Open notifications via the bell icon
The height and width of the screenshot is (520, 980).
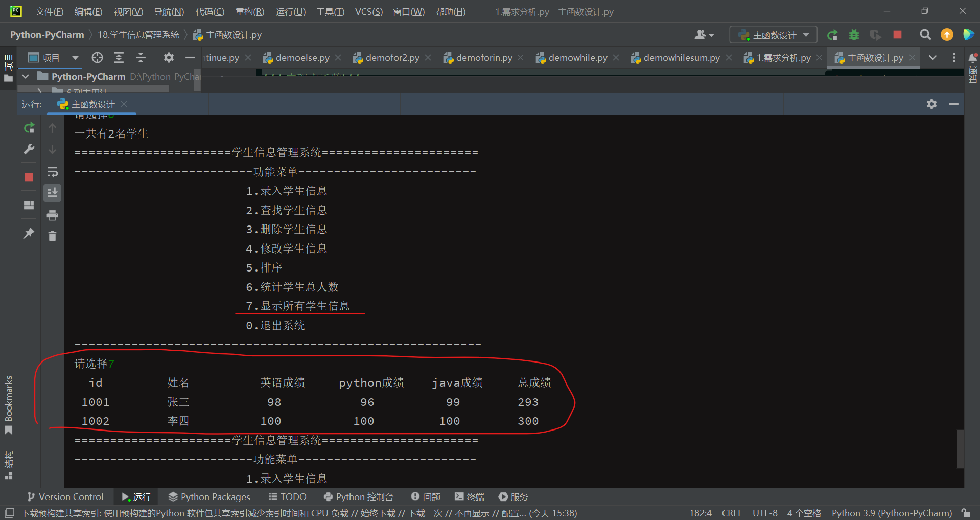(x=973, y=58)
